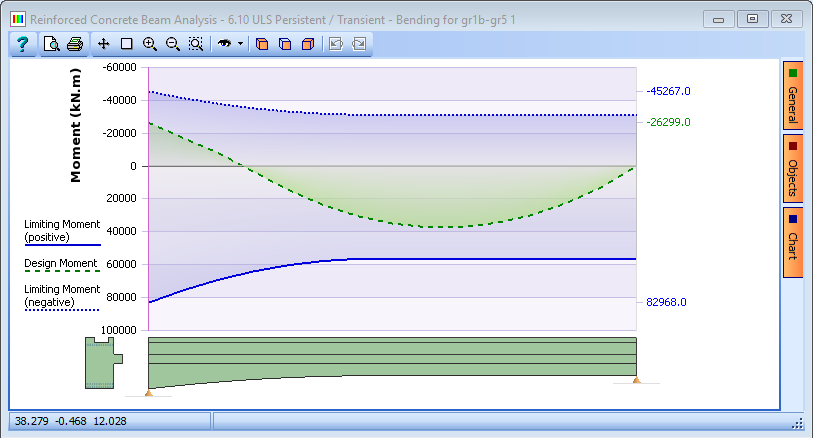813x438 pixels.
Task: Select the second orange cube view icon
Action: 285,44
